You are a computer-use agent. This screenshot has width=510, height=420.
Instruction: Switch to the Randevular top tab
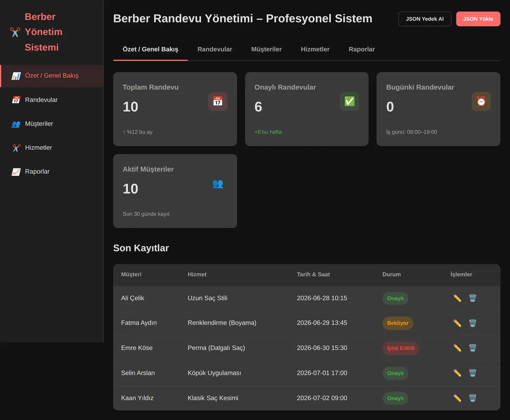pyautogui.click(x=215, y=49)
